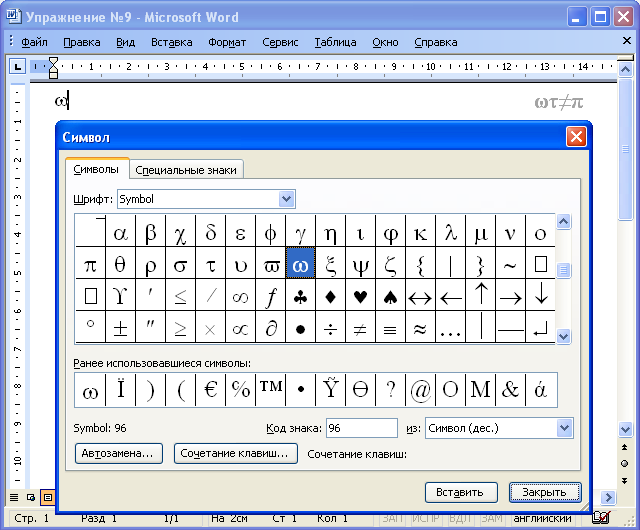Open the Формат menu
The width and height of the screenshot is (640, 530).
[227, 42]
